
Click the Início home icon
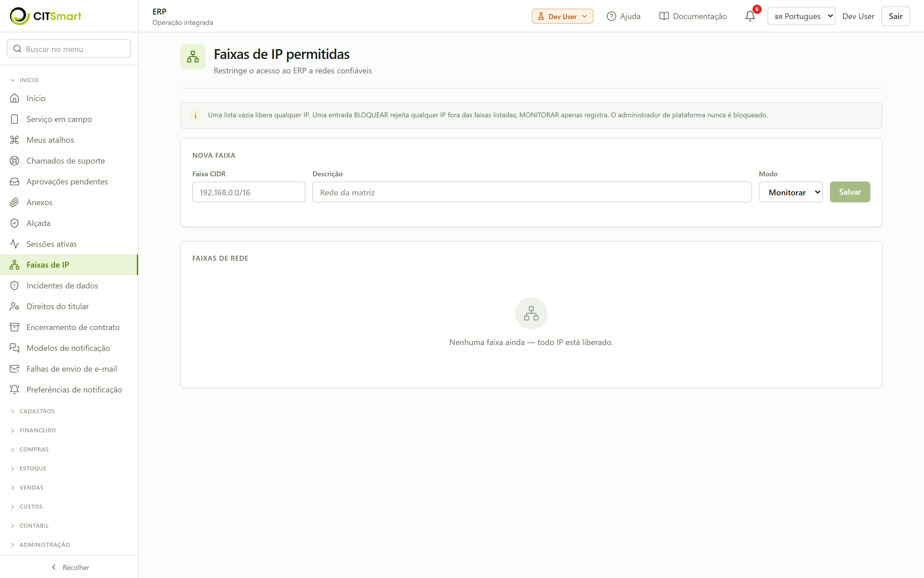tap(14, 98)
